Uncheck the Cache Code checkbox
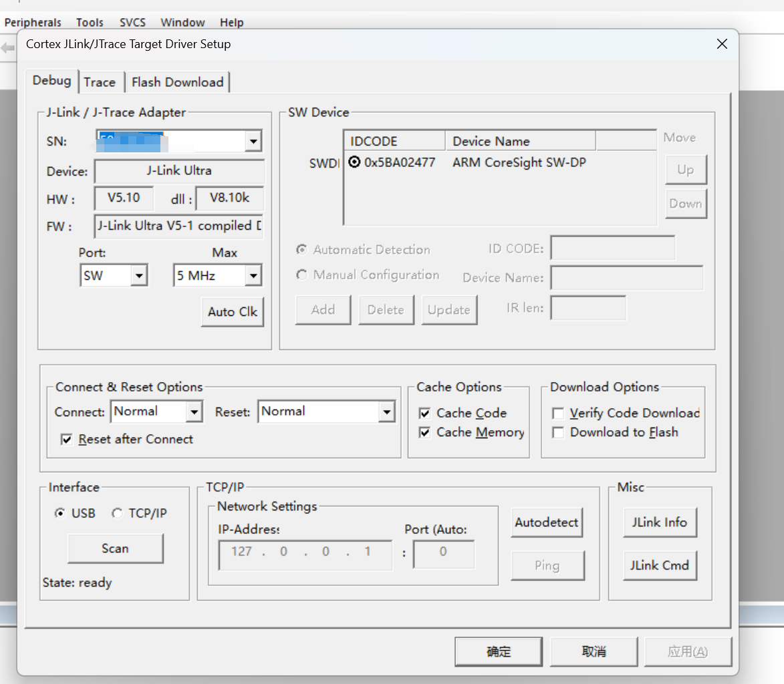This screenshot has width=784, height=684. [x=424, y=413]
